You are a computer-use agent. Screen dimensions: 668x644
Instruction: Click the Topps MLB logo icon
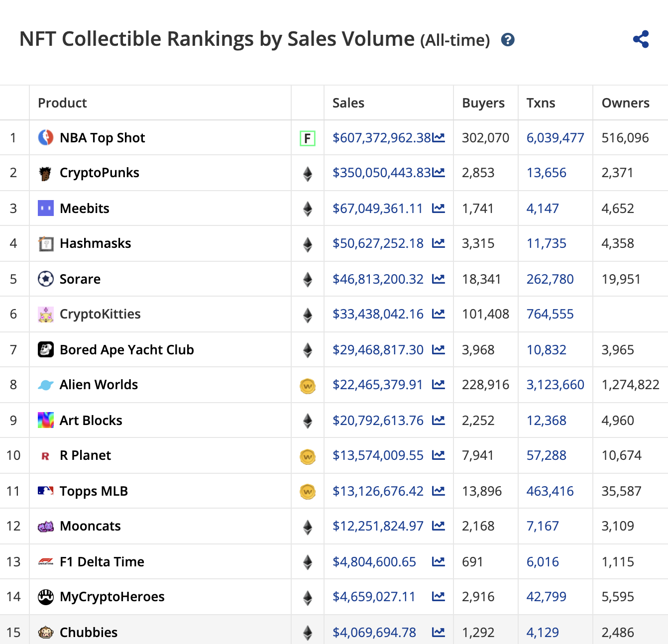click(x=46, y=491)
